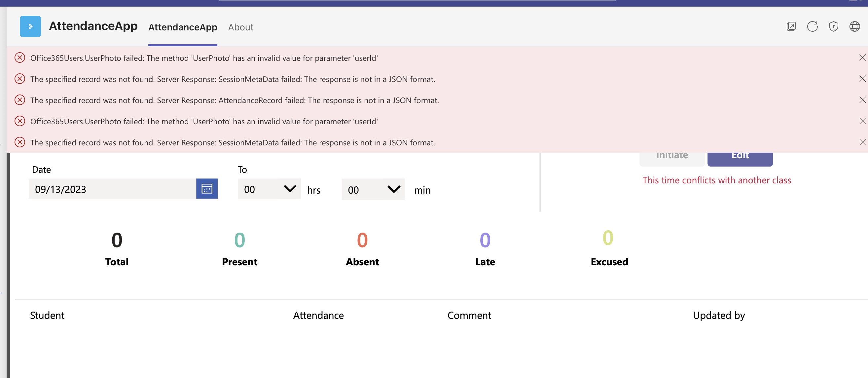Dismiss the SessionMetaData record not found error

coord(862,79)
